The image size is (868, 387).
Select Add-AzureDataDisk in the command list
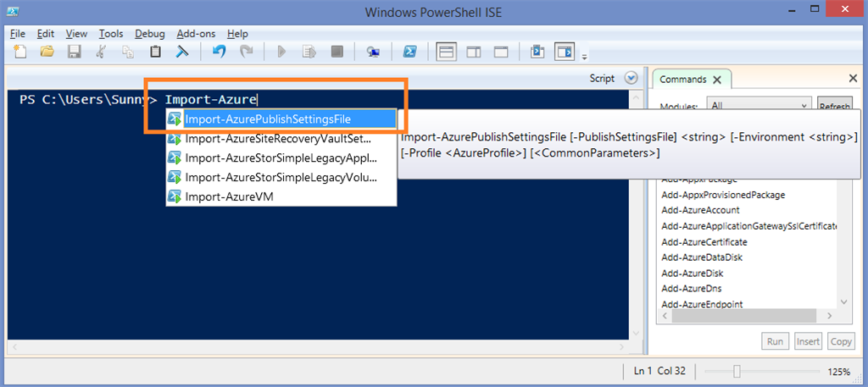click(x=702, y=257)
